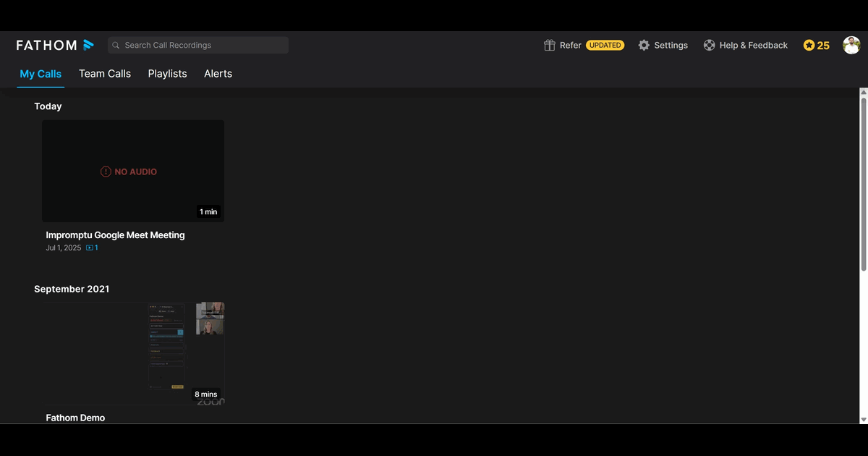868x456 pixels.
Task: Click the gold star points icon
Action: (809, 45)
